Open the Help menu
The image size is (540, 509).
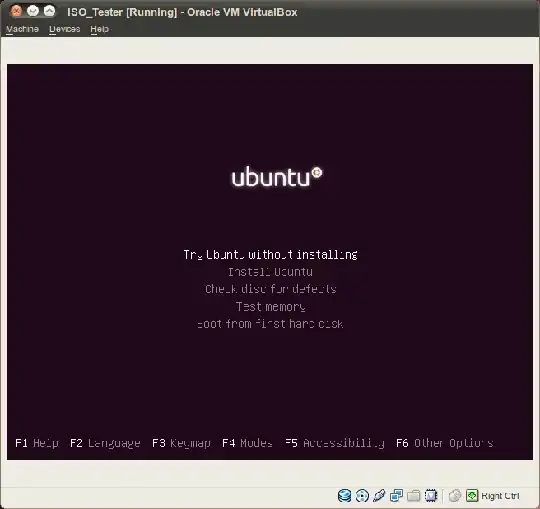(x=100, y=29)
